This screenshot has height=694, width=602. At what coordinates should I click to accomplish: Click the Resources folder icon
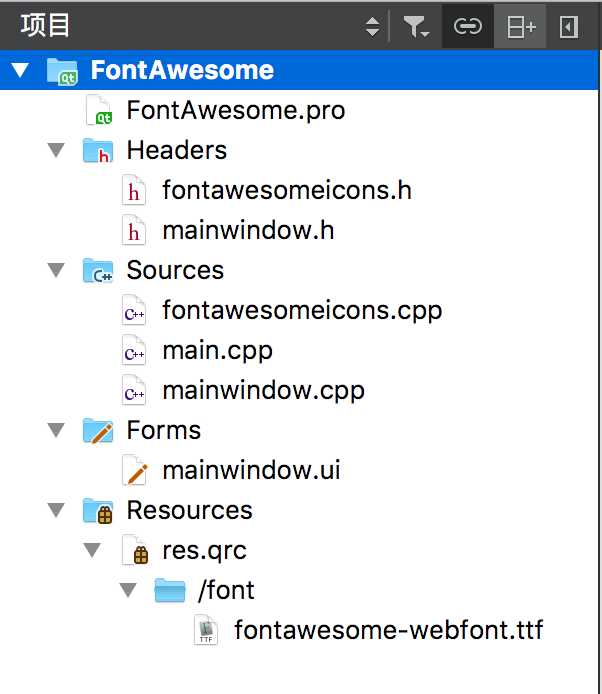(x=98, y=511)
